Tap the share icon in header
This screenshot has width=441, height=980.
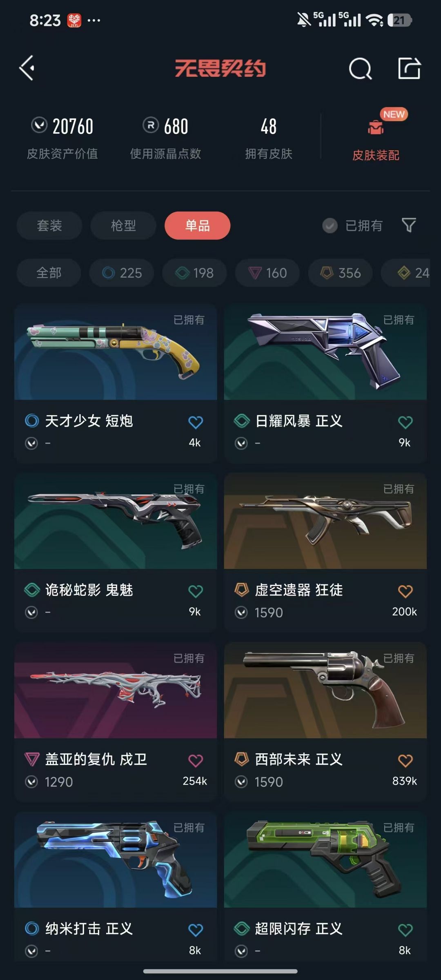coord(409,68)
